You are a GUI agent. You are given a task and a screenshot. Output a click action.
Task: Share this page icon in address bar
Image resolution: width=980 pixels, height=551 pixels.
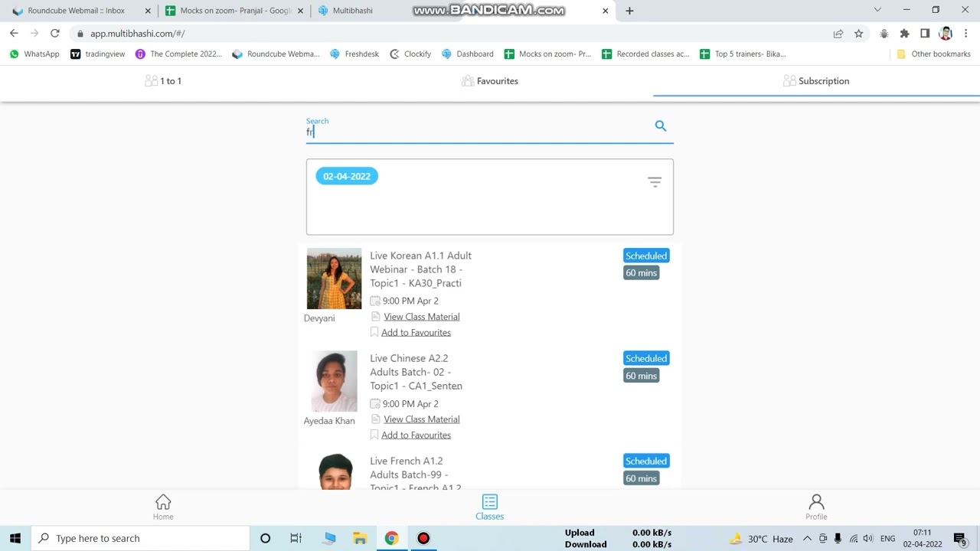tap(838, 34)
